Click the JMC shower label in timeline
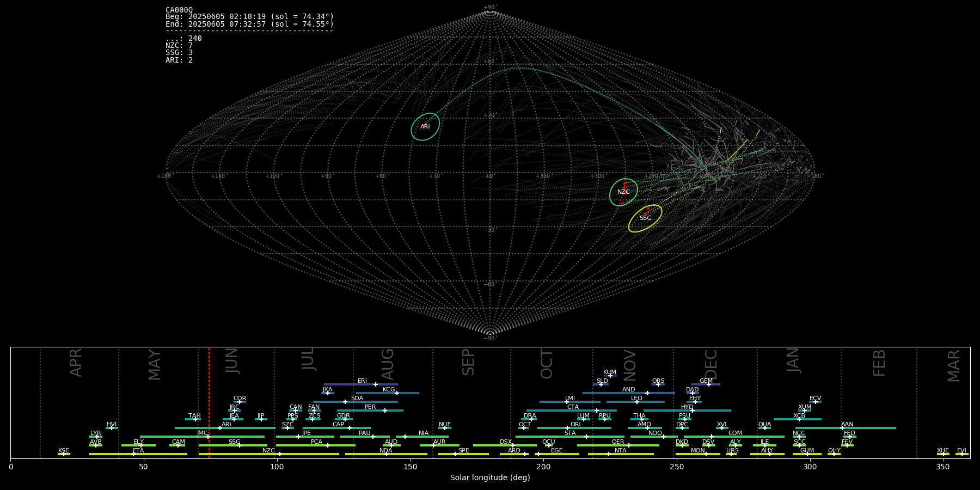This screenshot has height=490, width=980. pyautogui.click(x=202, y=433)
